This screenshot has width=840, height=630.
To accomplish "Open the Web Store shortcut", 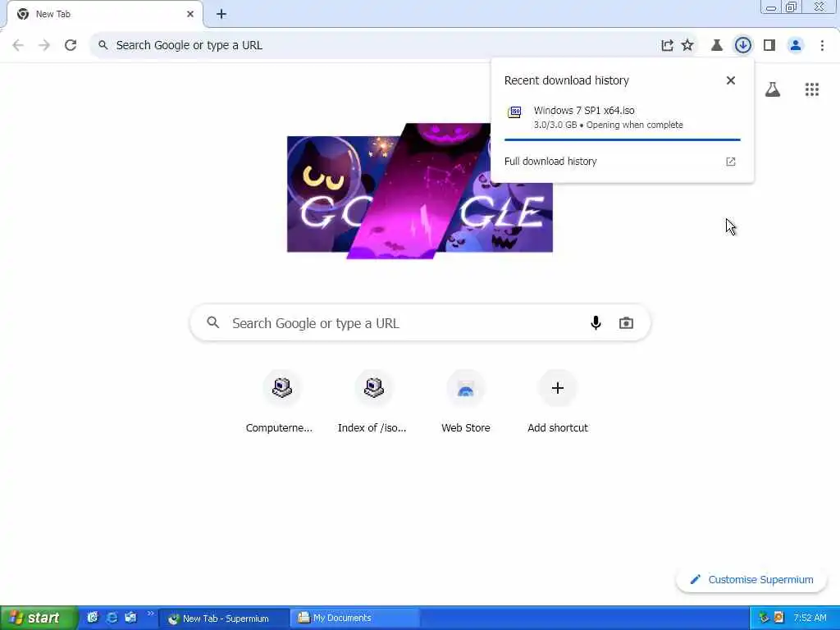I will 466,402.
